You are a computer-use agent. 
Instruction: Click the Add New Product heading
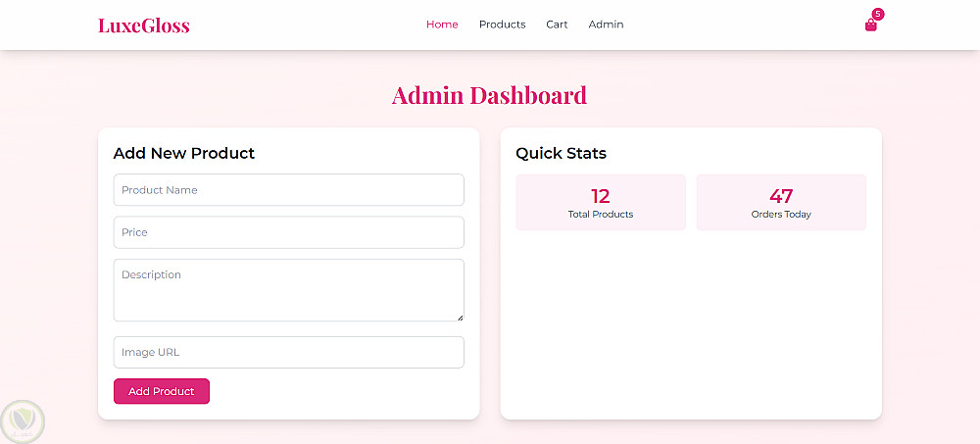[x=184, y=153]
